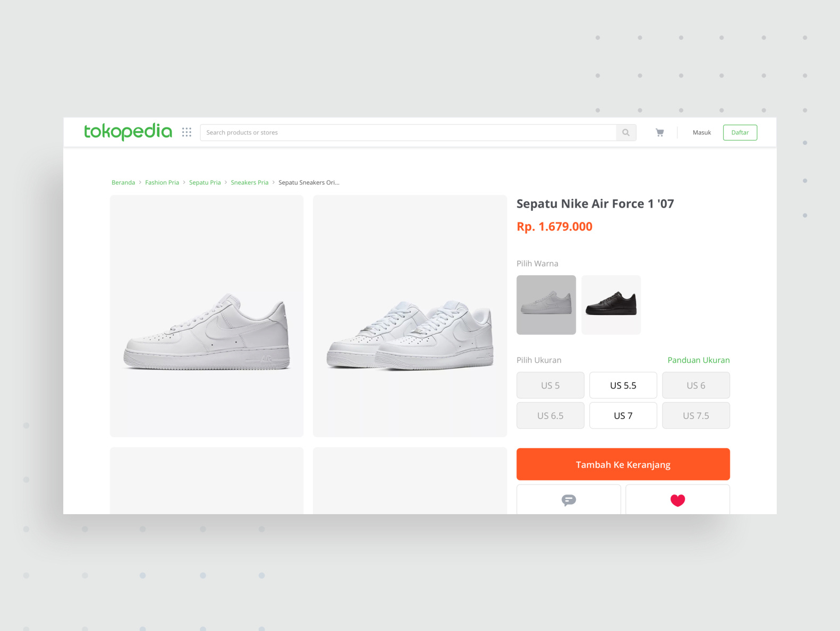Click Masuk to log in
The height and width of the screenshot is (631, 840).
702,133
